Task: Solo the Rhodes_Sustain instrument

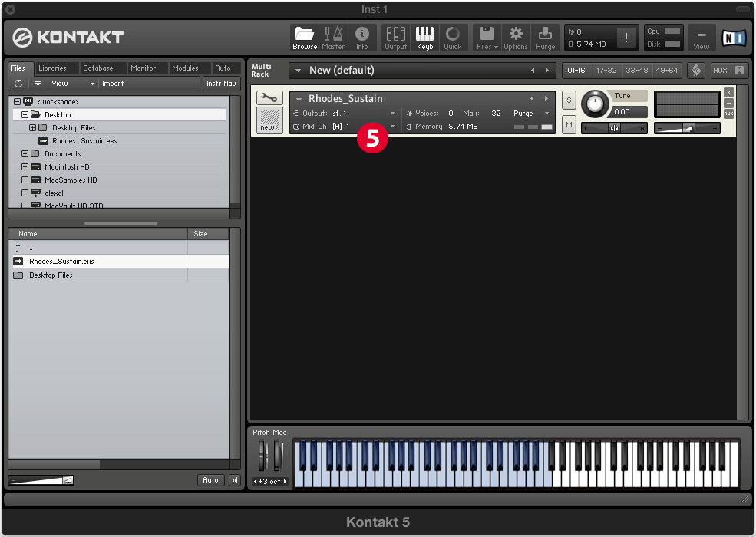Action: point(569,100)
